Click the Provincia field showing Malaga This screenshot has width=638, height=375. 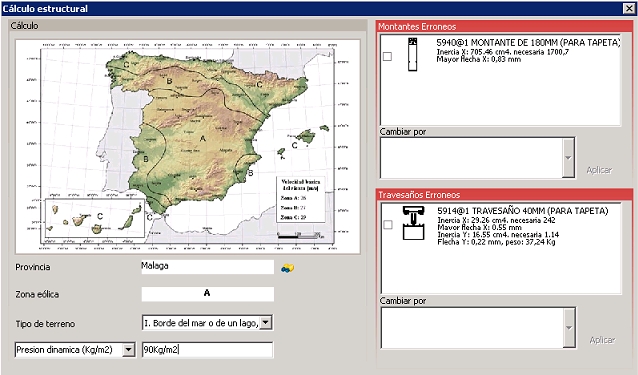pos(208,267)
